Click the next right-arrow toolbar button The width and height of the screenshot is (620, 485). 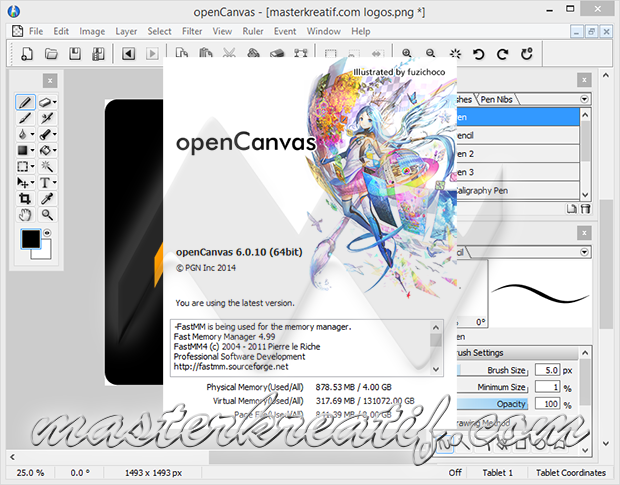(x=152, y=53)
